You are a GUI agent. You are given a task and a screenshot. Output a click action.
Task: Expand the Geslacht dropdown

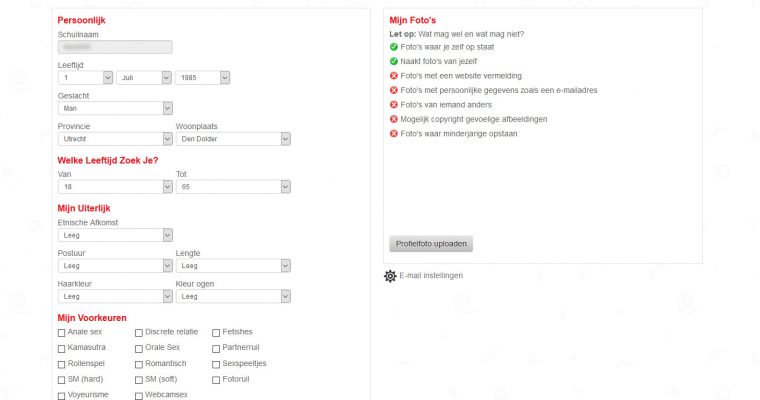click(115, 108)
